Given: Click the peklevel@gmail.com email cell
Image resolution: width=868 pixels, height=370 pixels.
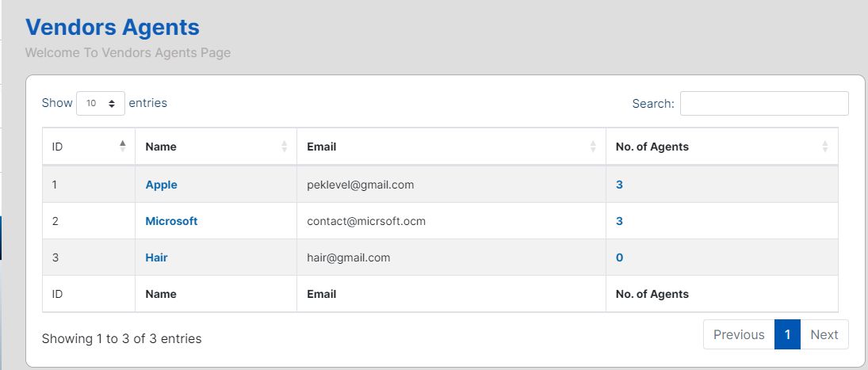Looking at the screenshot, I should coord(360,185).
